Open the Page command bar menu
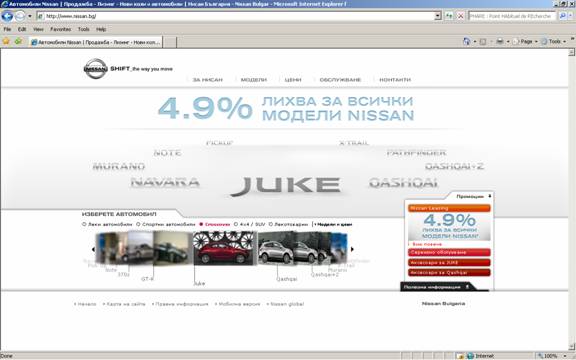Image resolution: width=576 pixels, height=360 pixels. click(x=525, y=42)
